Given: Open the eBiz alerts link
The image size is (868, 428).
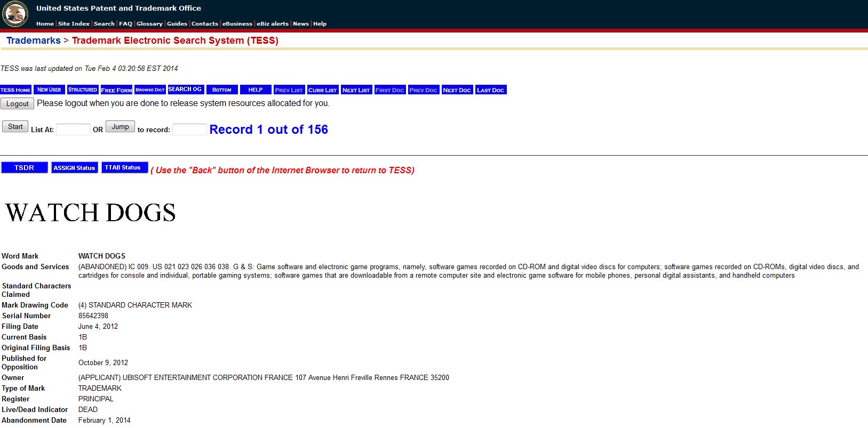Looking at the screenshot, I should [273, 23].
